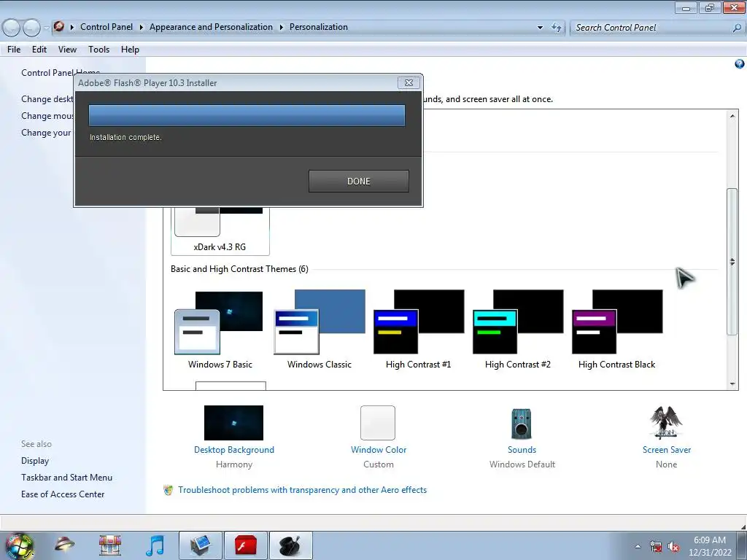
Task: Click the Forward navigation button
Action: tap(32, 28)
